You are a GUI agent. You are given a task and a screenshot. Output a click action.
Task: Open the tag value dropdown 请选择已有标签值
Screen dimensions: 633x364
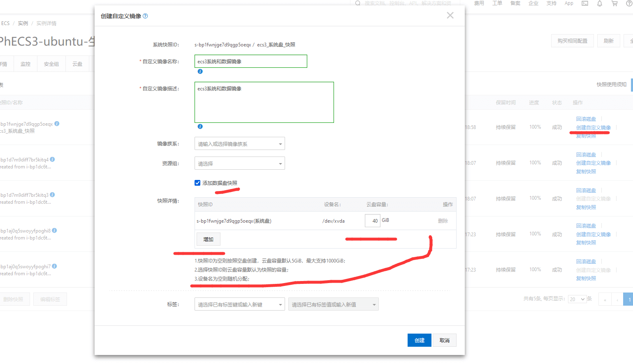[x=333, y=304]
